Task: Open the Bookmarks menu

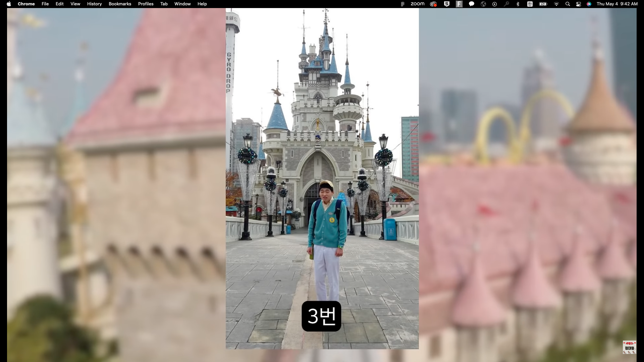Action: point(120,4)
